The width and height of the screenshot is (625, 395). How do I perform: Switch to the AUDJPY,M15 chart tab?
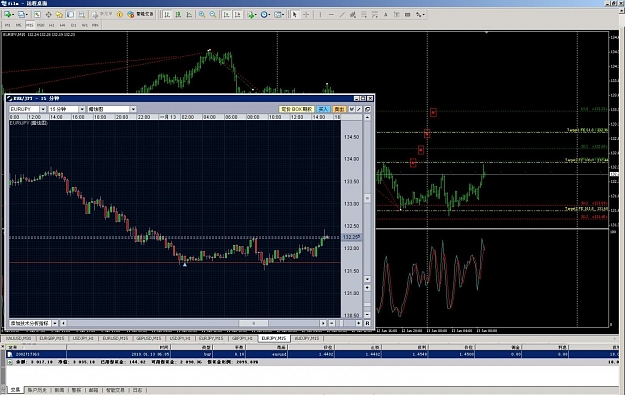tap(307, 338)
